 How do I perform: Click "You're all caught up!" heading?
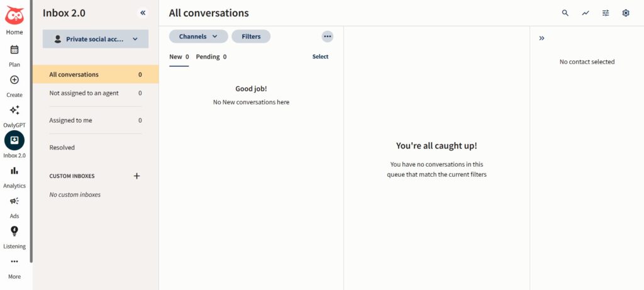436,146
